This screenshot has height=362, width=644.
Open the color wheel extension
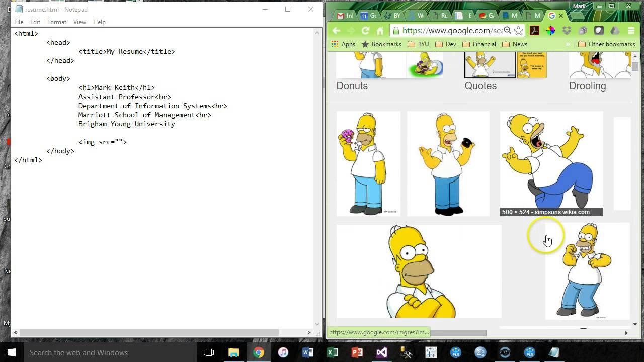(550, 31)
